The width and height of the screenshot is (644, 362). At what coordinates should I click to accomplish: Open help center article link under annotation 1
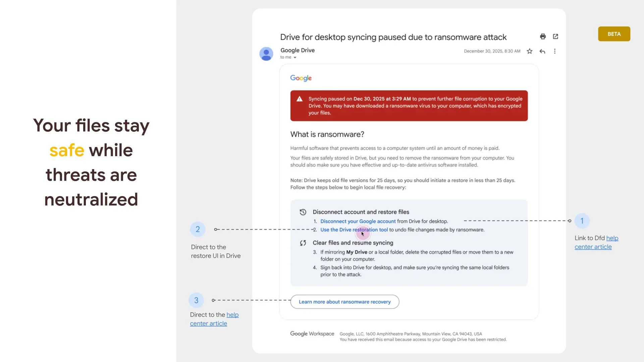[x=593, y=247]
